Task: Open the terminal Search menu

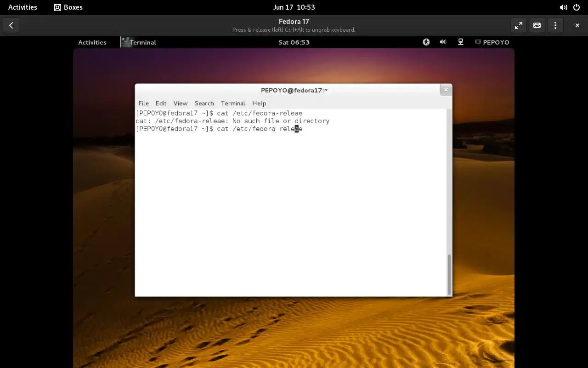Action: pos(204,103)
